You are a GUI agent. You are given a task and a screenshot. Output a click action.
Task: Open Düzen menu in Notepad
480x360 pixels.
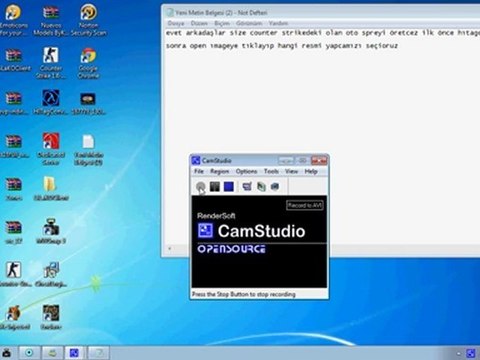tap(199, 23)
